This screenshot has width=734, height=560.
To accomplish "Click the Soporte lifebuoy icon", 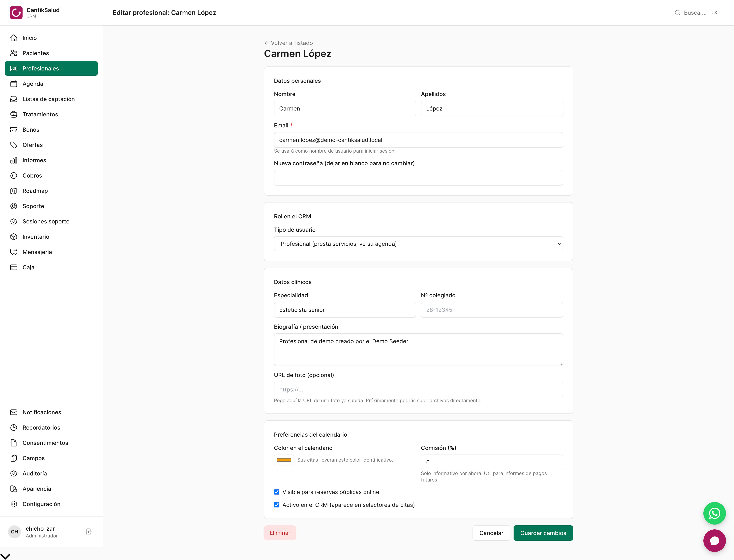I will 14,206.
